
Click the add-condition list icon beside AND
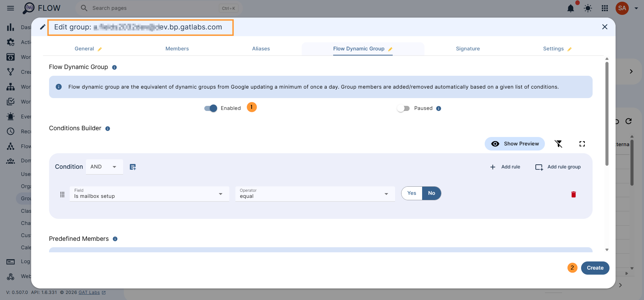pyautogui.click(x=133, y=167)
